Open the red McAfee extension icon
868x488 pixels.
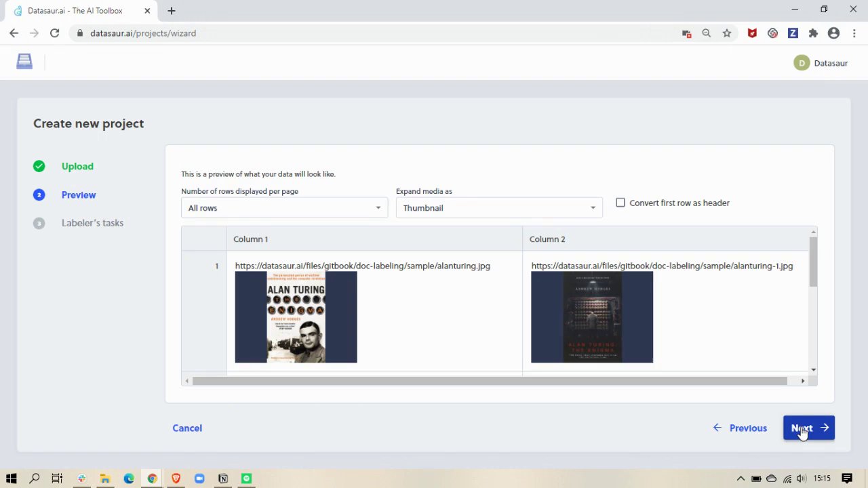point(752,33)
